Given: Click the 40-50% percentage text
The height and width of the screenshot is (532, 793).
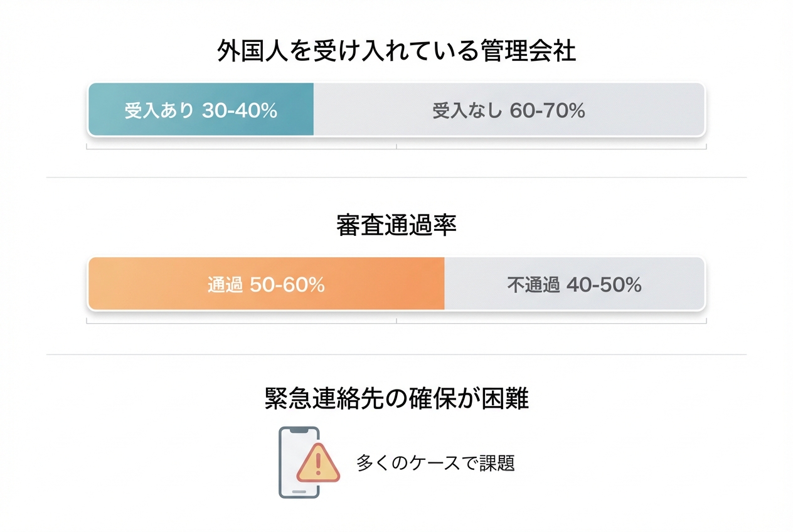Looking at the screenshot, I should tap(604, 285).
